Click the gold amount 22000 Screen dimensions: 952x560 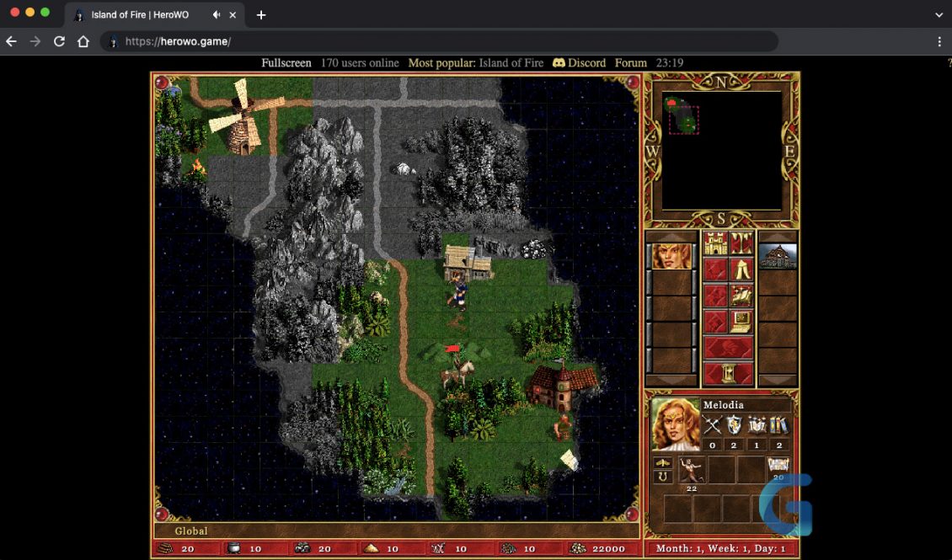pyautogui.click(x=608, y=549)
